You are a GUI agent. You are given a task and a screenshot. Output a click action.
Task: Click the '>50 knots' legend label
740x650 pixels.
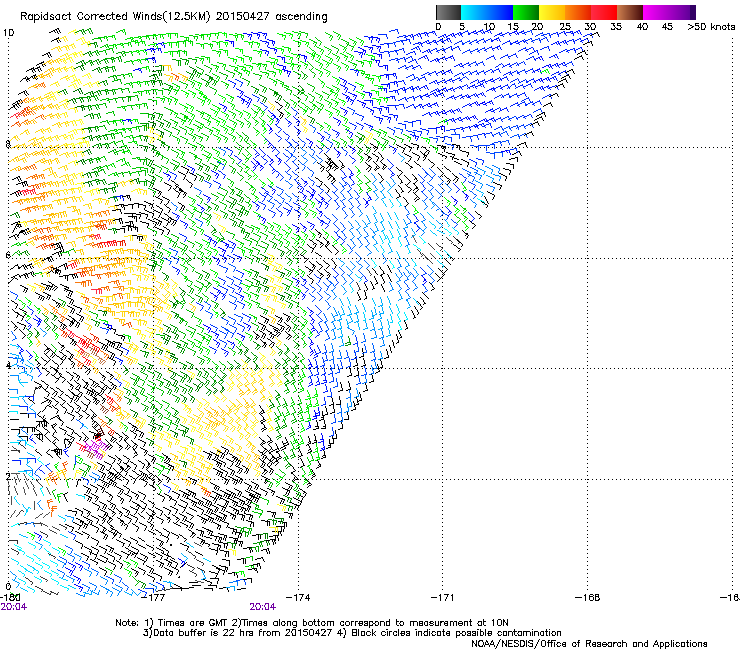pyautogui.click(x=711, y=27)
